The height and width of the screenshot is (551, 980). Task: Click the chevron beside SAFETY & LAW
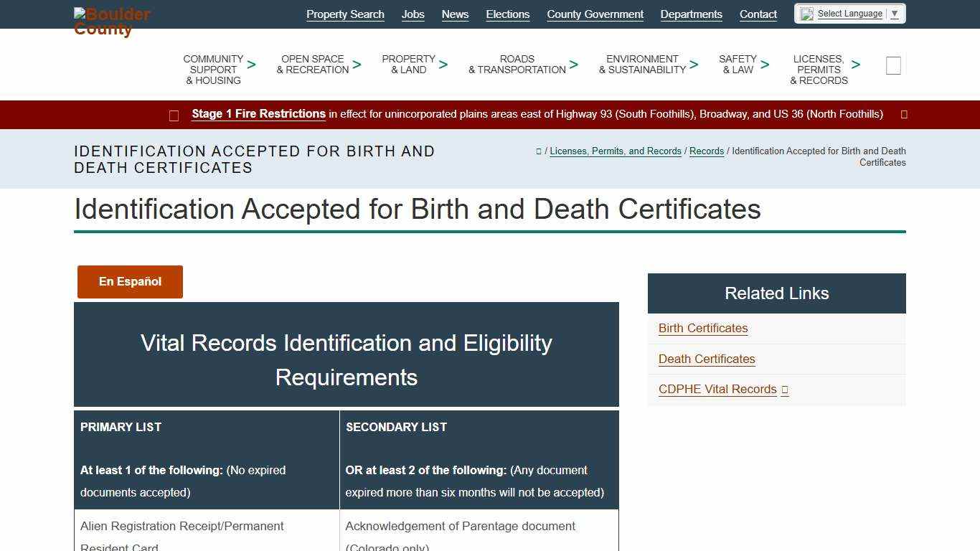click(765, 64)
